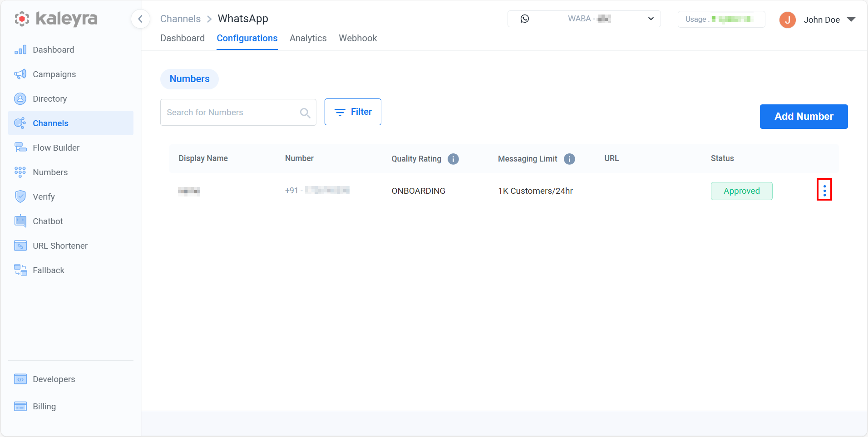Click the URL Shortener icon
The height and width of the screenshot is (437, 868).
coord(20,246)
